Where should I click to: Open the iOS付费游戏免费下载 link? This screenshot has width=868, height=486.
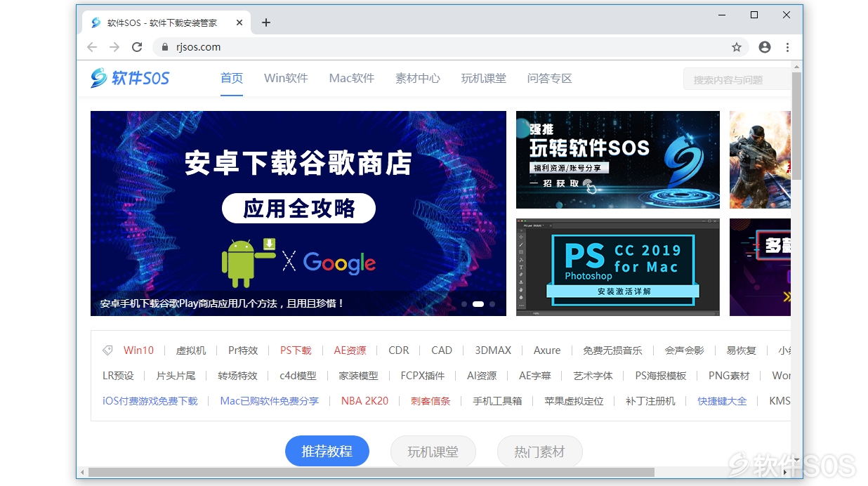click(150, 400)
